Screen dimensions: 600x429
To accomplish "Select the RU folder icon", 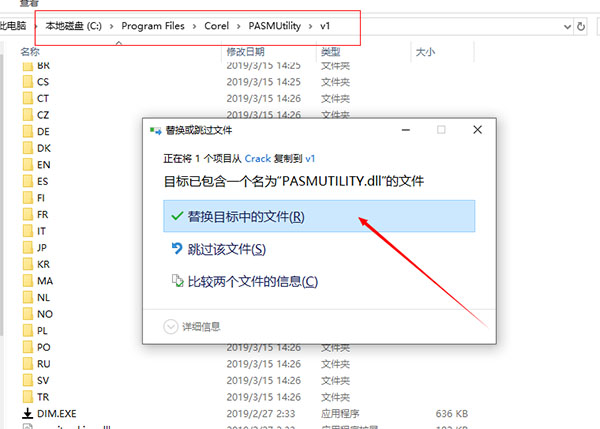I will (x=28, y=364).
